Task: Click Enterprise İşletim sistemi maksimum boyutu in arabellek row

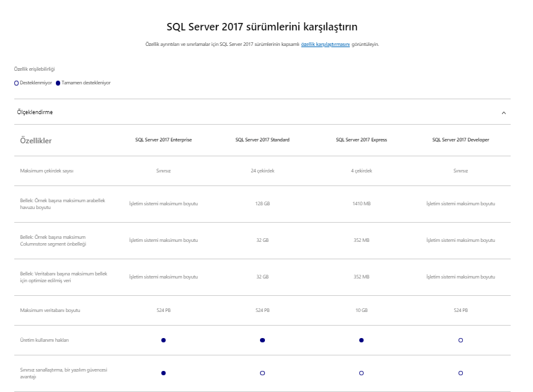Action: (164, 204)
